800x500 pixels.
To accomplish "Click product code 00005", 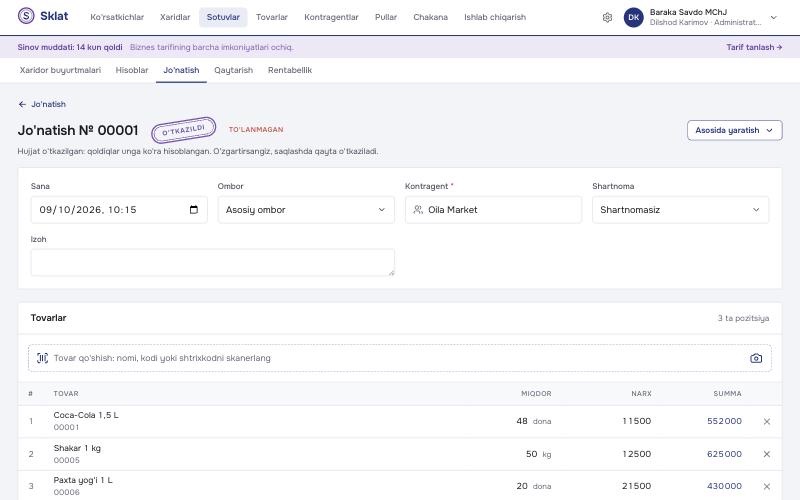I will [x=66, y=460].
